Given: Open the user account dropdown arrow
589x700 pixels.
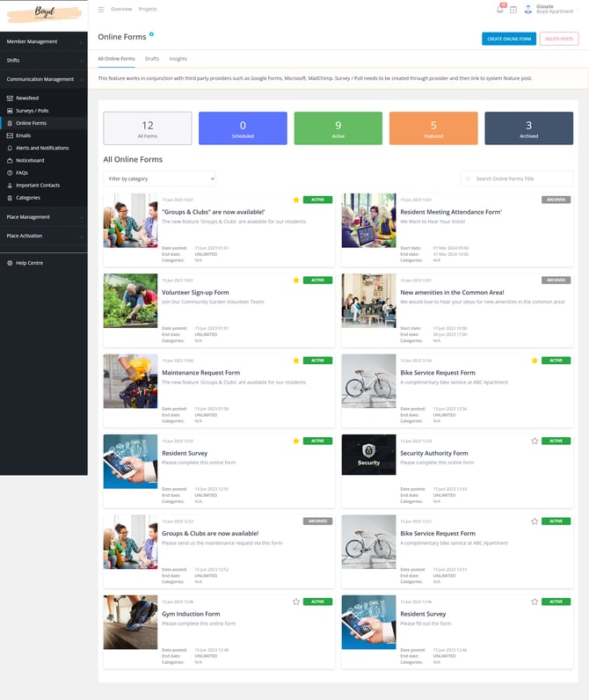Looking at the screenshot, I should click(x=578, y=10).
